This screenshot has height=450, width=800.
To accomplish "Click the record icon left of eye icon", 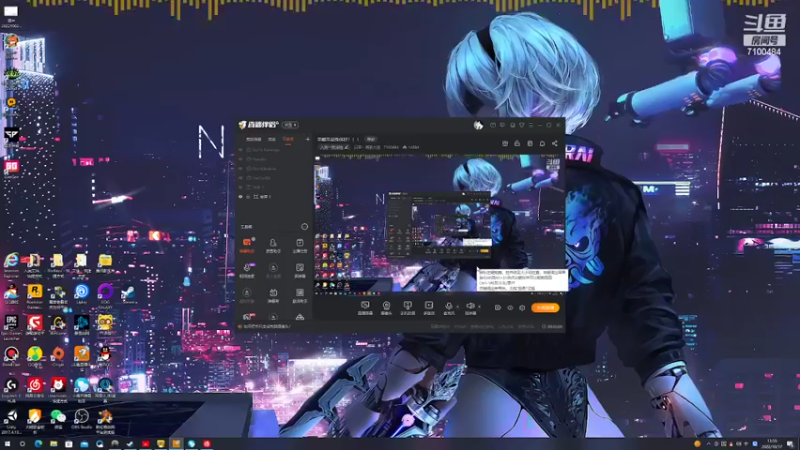I will [x=497, y=308].
